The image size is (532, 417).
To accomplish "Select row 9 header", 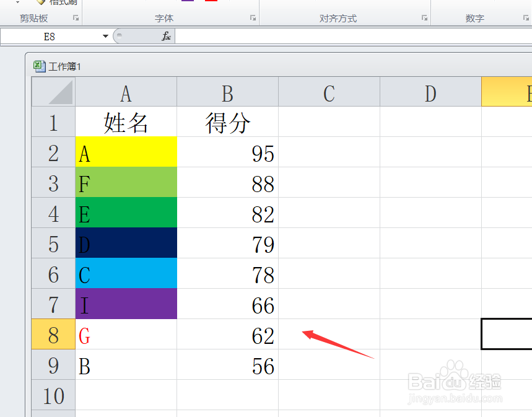I will pyautogui.click(x=53, y=364).
